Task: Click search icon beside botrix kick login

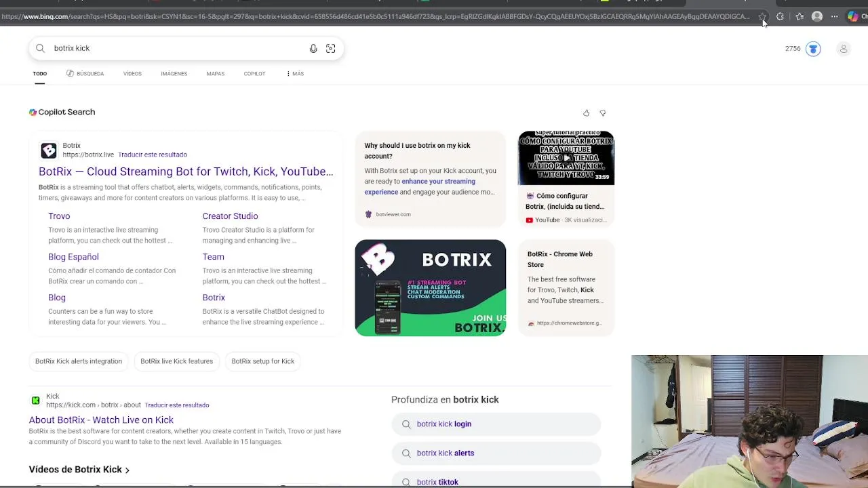Action: [x=406, y=424]
